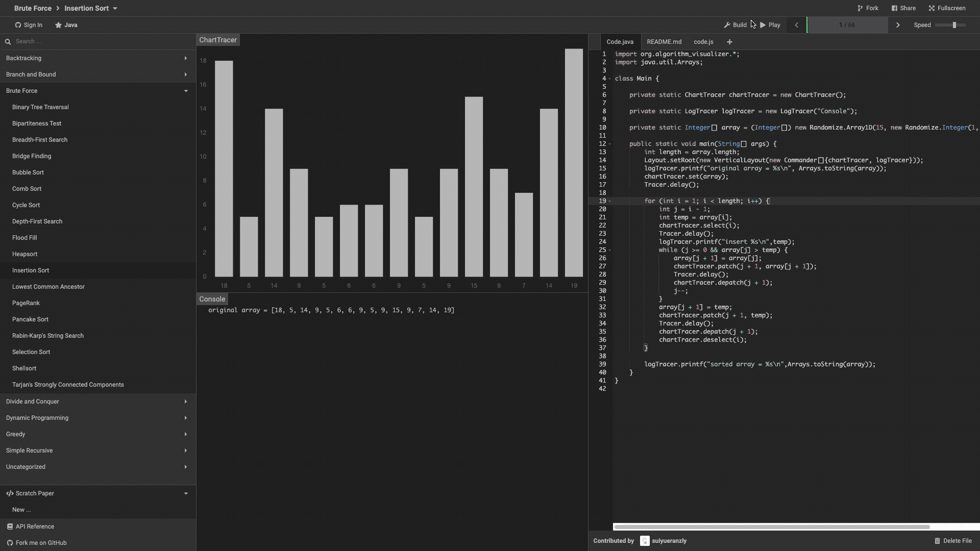Step to next frame arrow

898,25
